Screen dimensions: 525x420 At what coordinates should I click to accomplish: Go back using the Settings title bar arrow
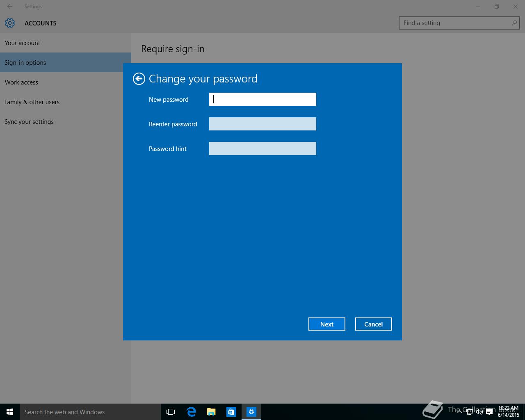tap(10, 7)
